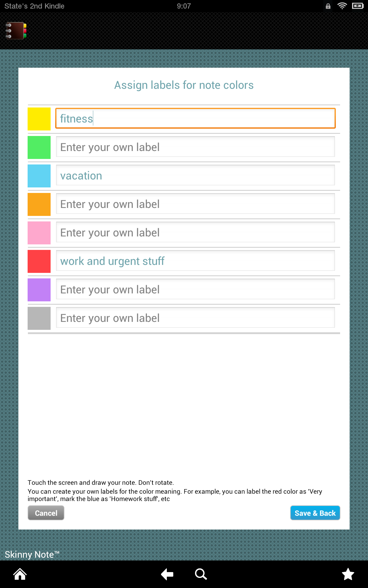Tap the Favorites star icon
Screen dimensions: 368x588
click(x=348, y=574)
